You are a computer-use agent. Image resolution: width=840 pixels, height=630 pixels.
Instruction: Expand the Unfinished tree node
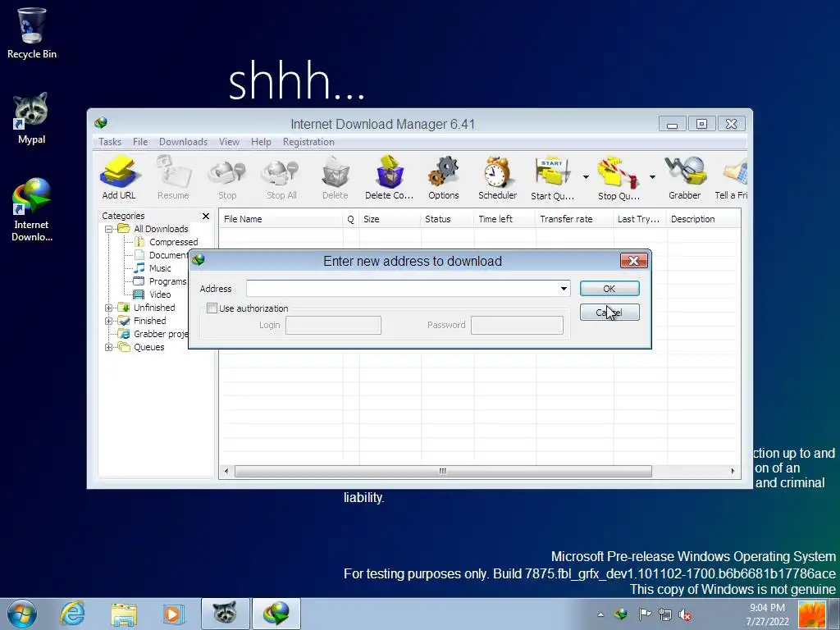[x=109, y=308]
